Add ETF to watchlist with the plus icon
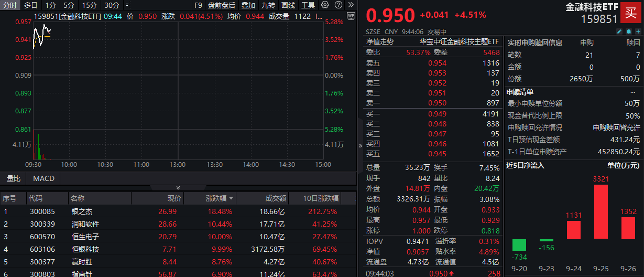 pos(638,31)
